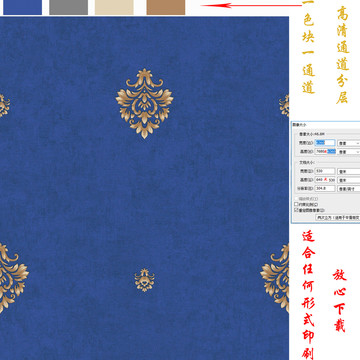Open the document width unit dropdown

349,171
